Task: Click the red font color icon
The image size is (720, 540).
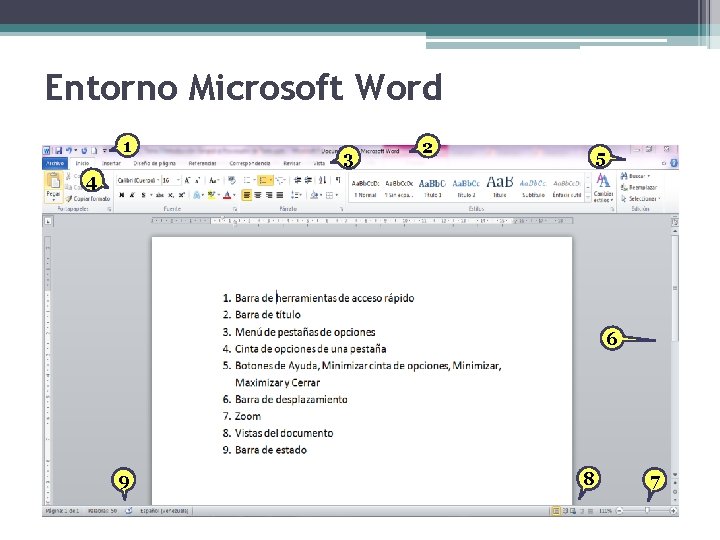Action: [228, 195]
